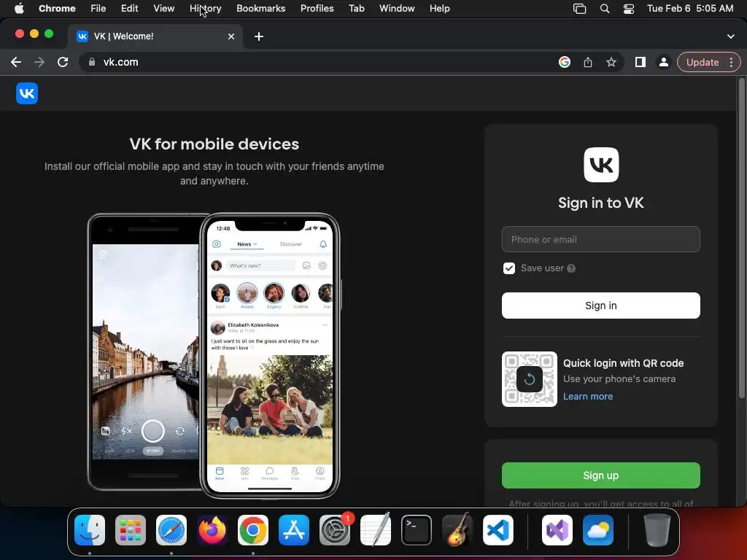Screen dimensions: 747x560
Task: Click the screen mirroring menu bar icon
Action: pyautogui.click(x=579, y=9)
